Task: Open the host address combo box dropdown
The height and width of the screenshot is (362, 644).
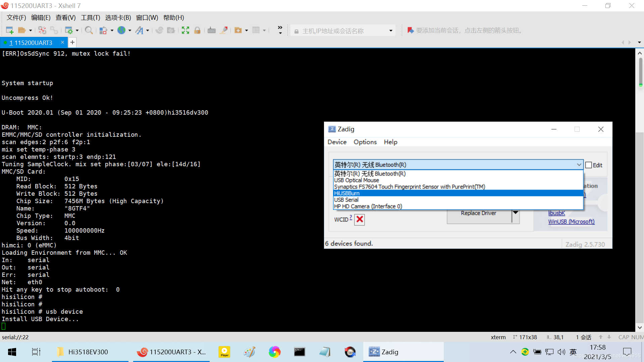Action: point(391,31)
